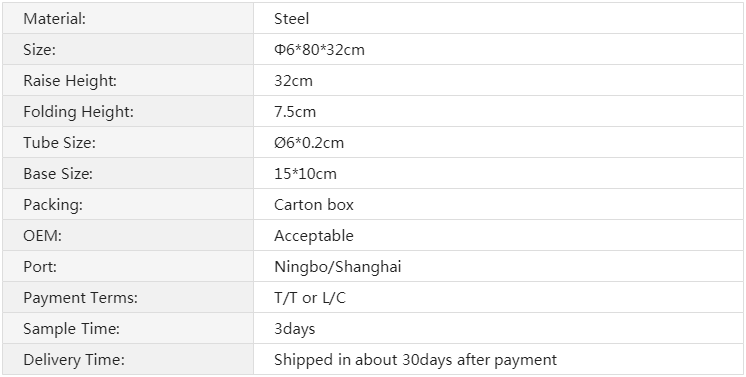Click the 3days sample time value

tap(294, 329)
